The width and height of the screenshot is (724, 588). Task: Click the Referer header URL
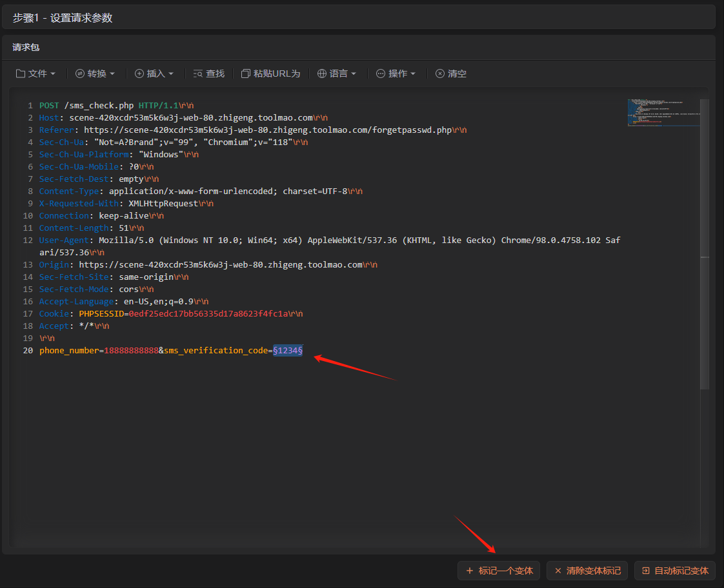coord(268,130)
